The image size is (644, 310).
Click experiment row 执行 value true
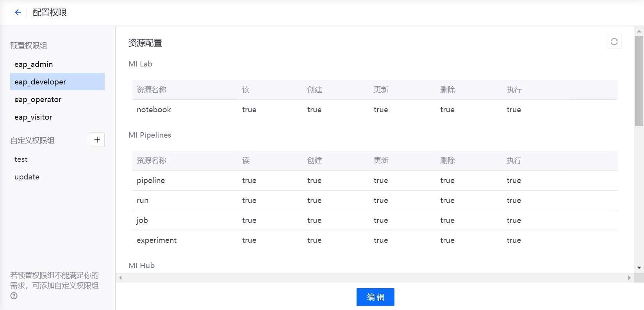click(x=514, y=240)
